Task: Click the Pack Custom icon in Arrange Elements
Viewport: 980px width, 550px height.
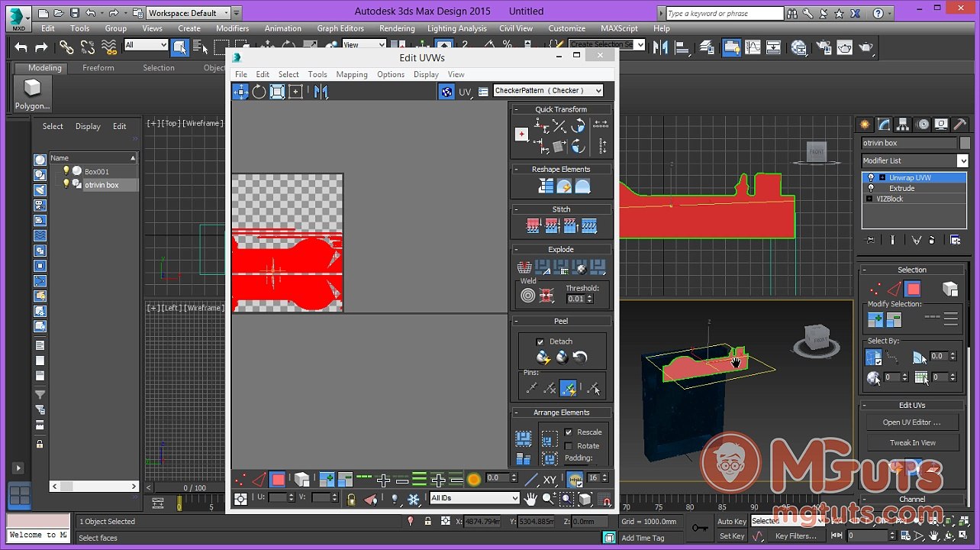Action: click(x=523, y=438)
